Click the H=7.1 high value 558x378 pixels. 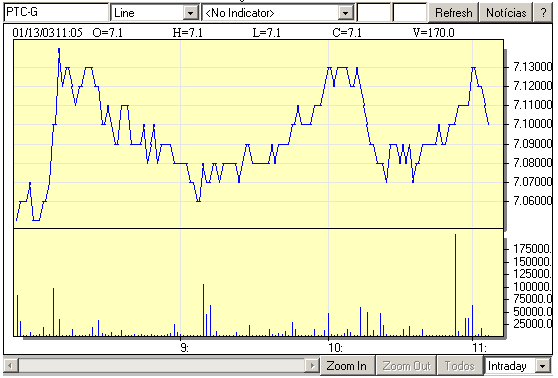pyautogui.click(x=188, y=33)
